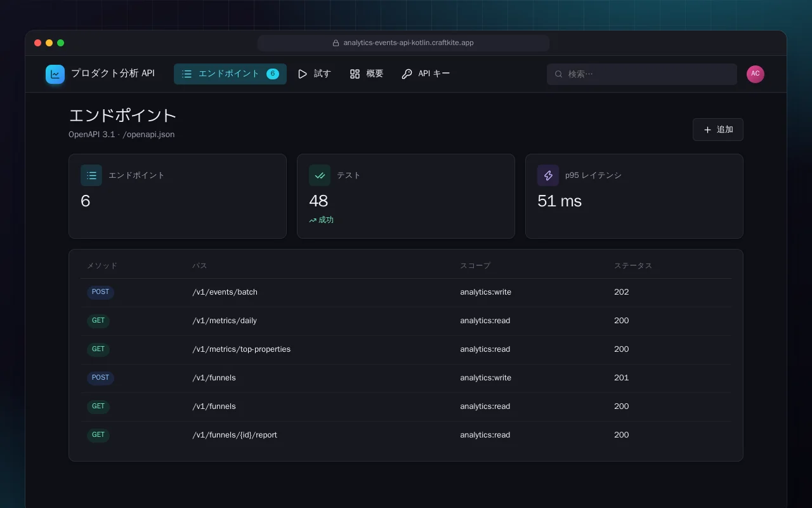Click the 51 ms latency value
This screenshot has width=812, height=508.
point(560,201)
